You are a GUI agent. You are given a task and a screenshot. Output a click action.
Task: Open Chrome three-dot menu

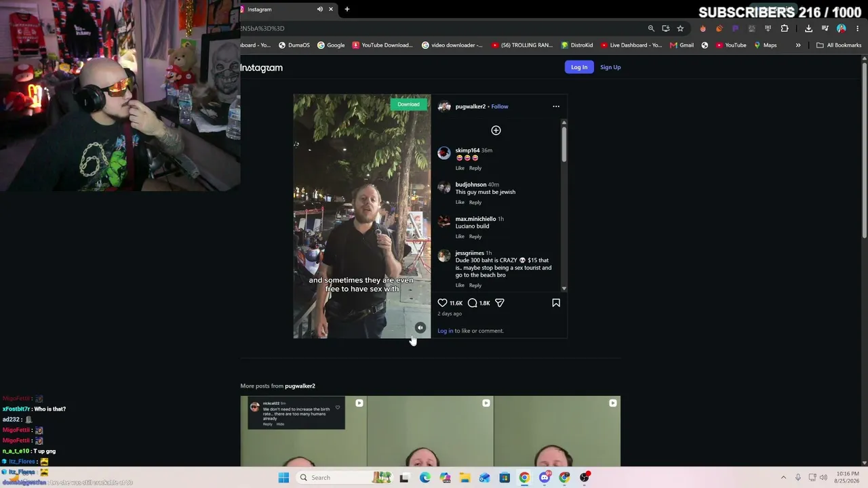(857, 28)
